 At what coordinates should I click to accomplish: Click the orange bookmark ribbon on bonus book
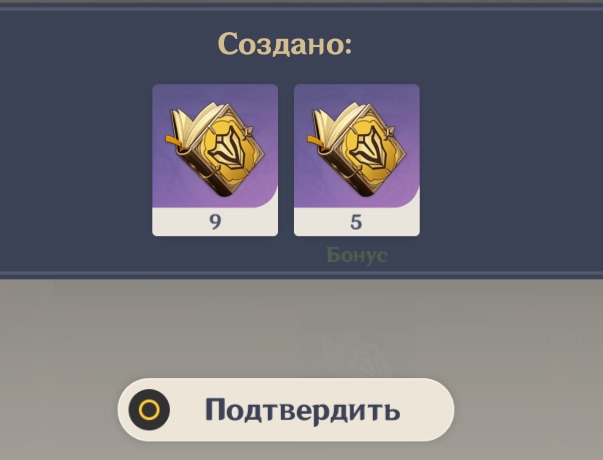[x=317, y=141]
